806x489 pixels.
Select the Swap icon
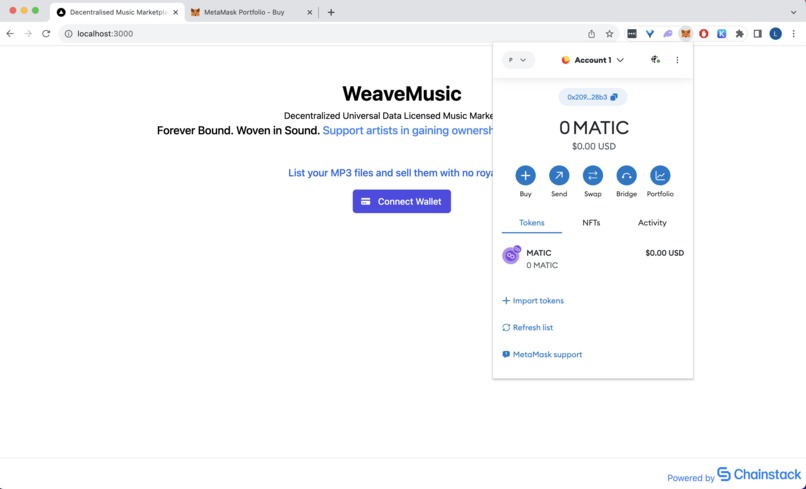click(x=592, y=175)
